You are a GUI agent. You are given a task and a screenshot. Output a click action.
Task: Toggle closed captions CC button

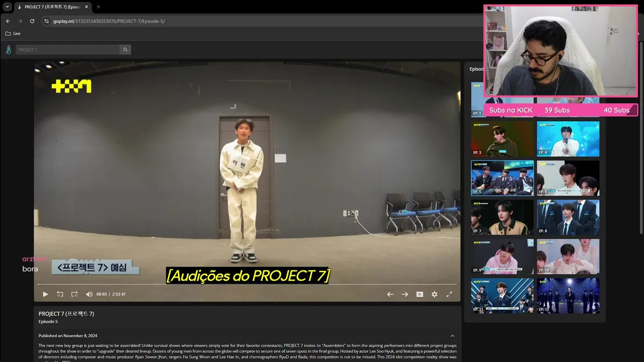pyautogui.click(x=420, y=294)
